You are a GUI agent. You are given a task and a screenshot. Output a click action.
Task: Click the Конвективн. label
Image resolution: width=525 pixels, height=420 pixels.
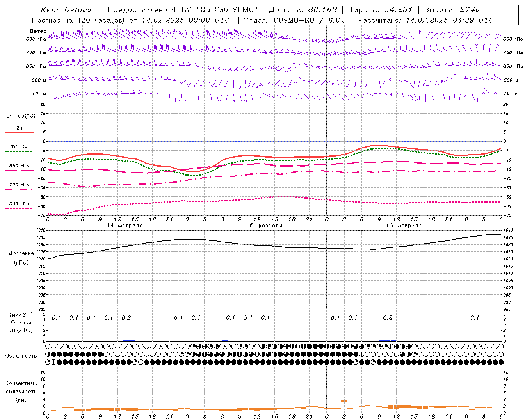point(21,383)
